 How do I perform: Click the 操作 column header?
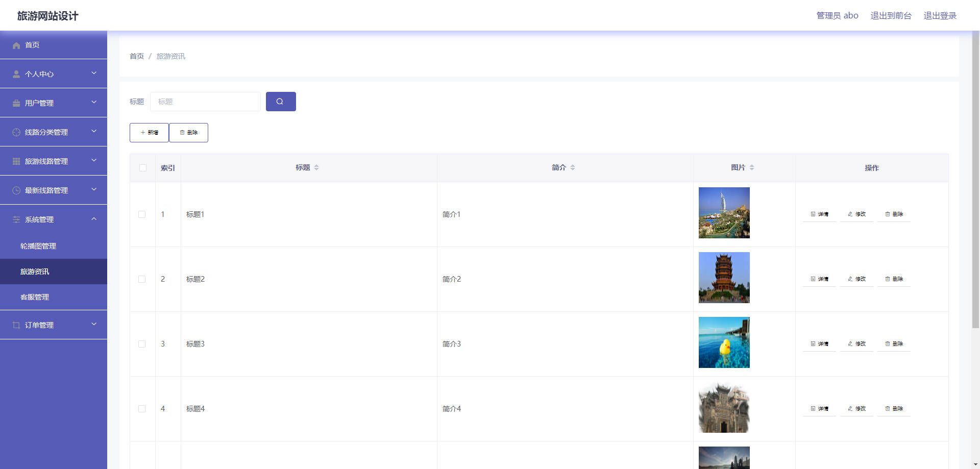tap(872, 168)
